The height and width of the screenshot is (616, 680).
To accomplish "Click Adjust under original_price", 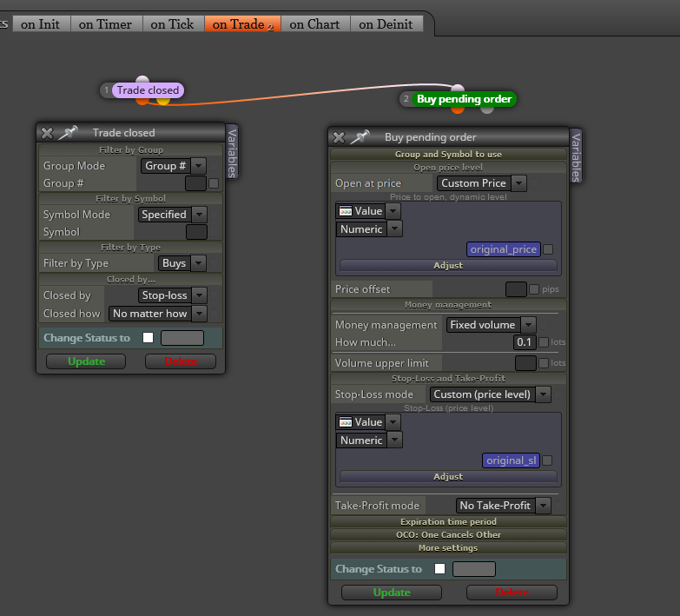I will coord(448,266).
